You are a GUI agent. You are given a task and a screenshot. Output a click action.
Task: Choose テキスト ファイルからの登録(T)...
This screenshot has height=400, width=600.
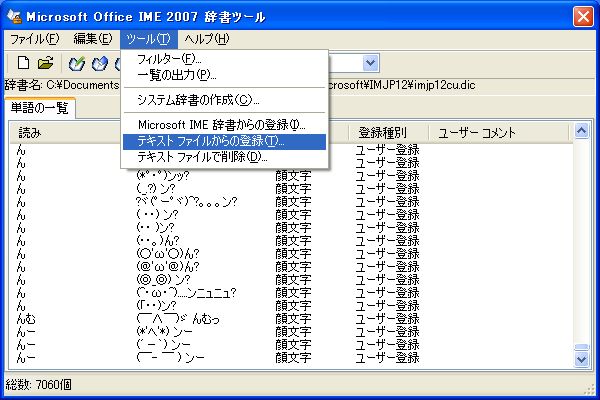coord(224,142)
